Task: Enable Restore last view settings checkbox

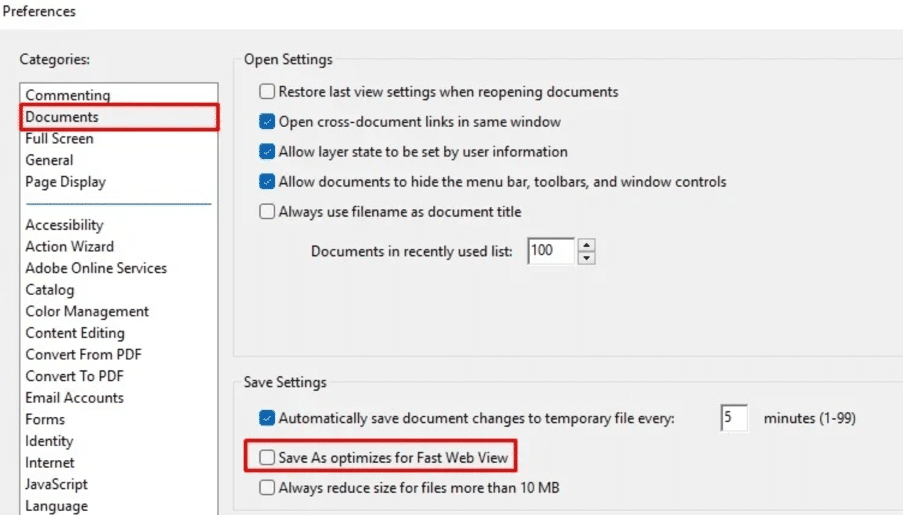Action: [x=266, y=92]
